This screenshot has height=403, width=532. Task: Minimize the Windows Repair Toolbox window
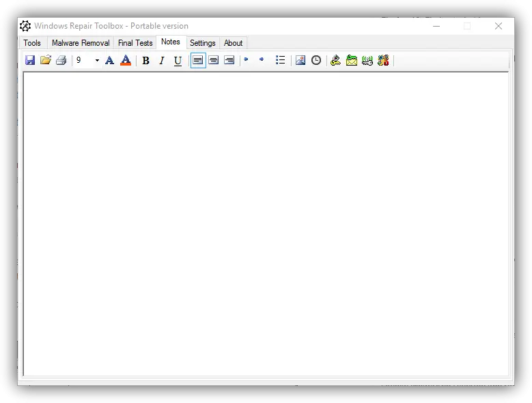click(436, 26)
